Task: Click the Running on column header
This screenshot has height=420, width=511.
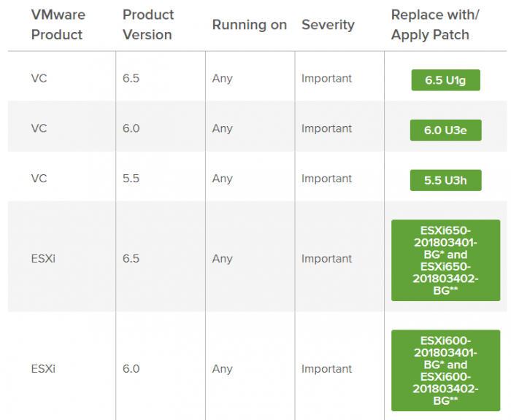Action: pyautogui.click(x=250, y=25)
